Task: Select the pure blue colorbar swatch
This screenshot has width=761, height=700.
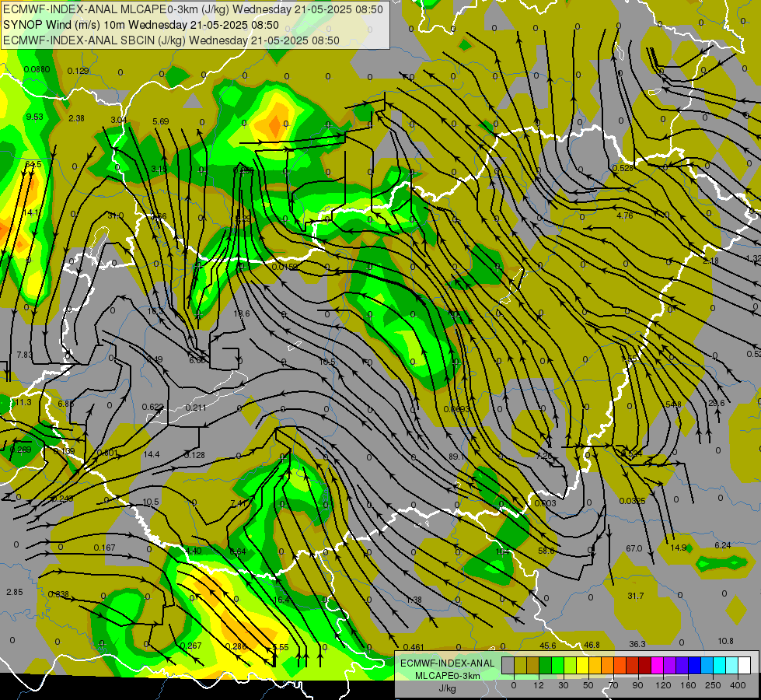Action: (694, 666)
